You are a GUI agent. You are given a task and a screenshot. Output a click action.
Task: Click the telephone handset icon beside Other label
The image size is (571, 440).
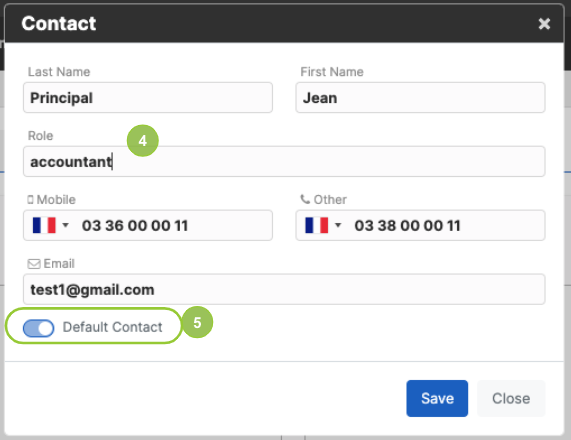[x=305, y=199]
